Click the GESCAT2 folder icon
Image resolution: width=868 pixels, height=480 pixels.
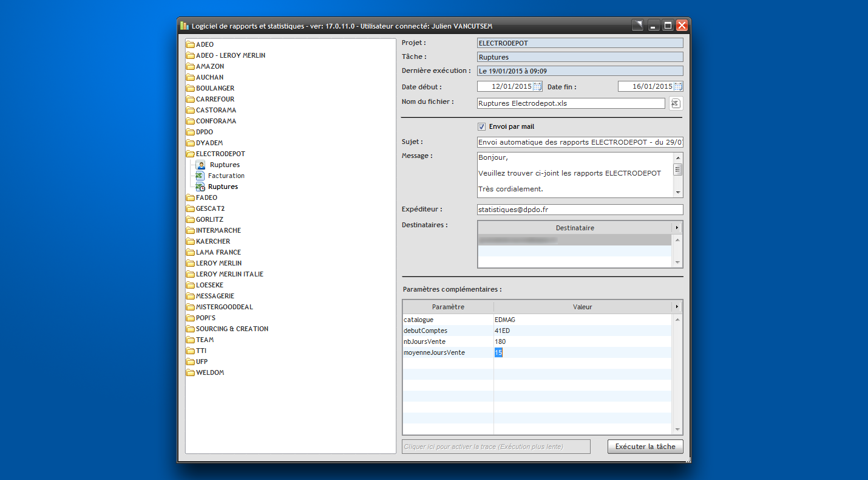click(x=191, y=208)
